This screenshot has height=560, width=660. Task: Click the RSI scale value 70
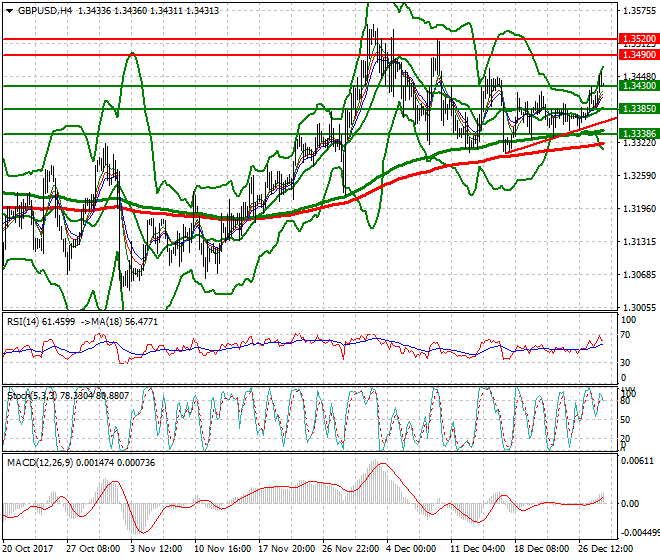click(625, 335)
